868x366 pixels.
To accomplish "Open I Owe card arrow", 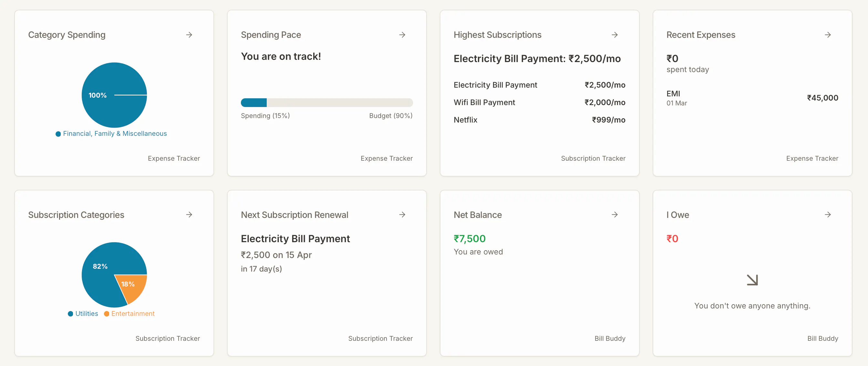I will pos(828,215).
